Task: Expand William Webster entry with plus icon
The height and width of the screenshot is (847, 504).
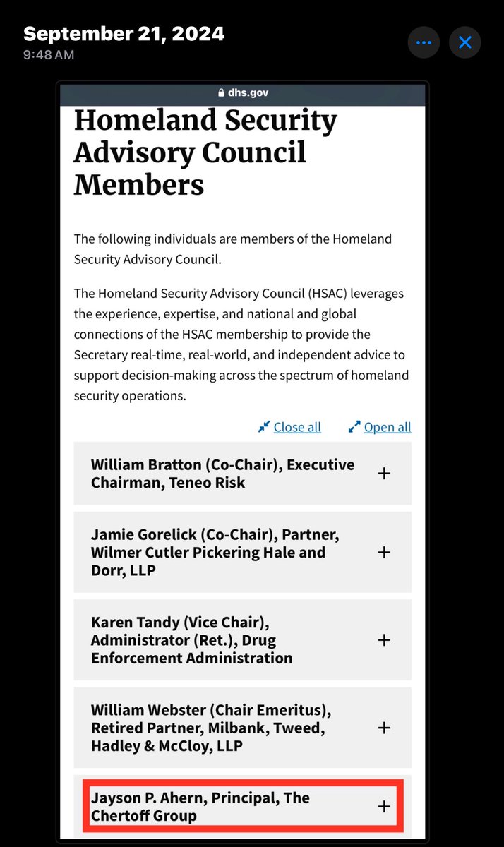Action: click(384, 727)
